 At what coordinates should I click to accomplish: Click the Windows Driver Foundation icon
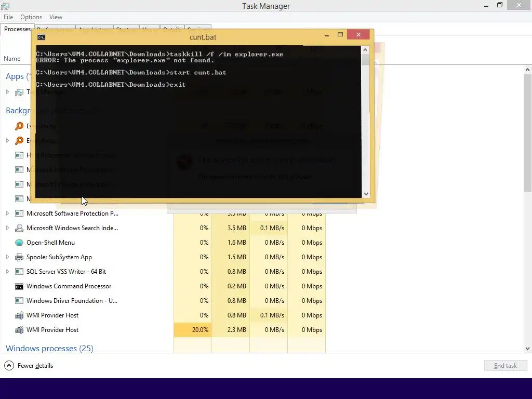[19, 301]
